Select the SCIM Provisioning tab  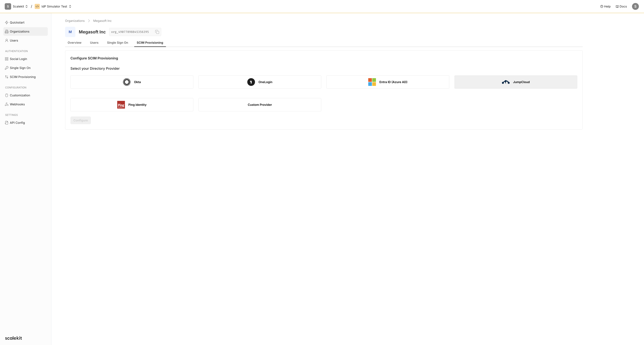click(x=150, y=43)
